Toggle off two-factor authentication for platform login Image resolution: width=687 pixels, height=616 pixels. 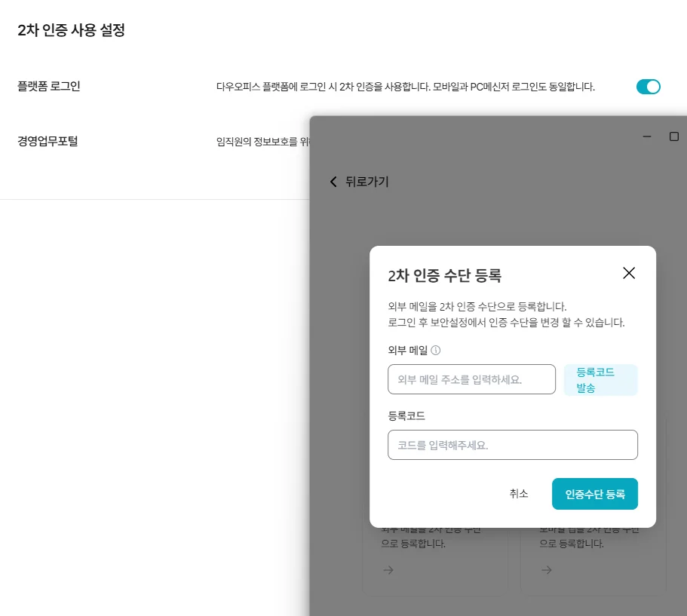(x=648, y=87)
